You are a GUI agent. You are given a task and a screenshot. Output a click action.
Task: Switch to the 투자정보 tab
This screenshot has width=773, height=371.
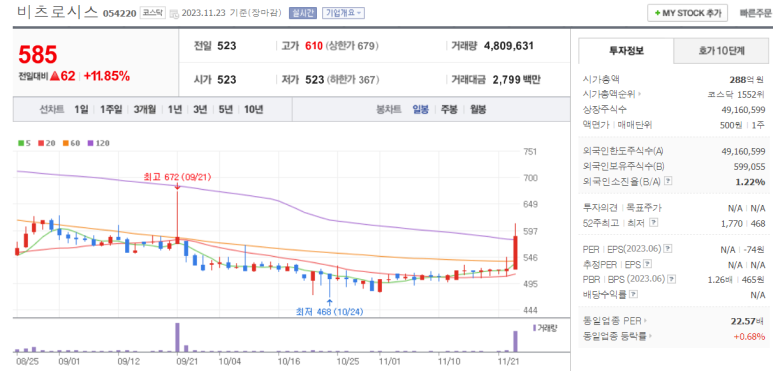[626, 51]
